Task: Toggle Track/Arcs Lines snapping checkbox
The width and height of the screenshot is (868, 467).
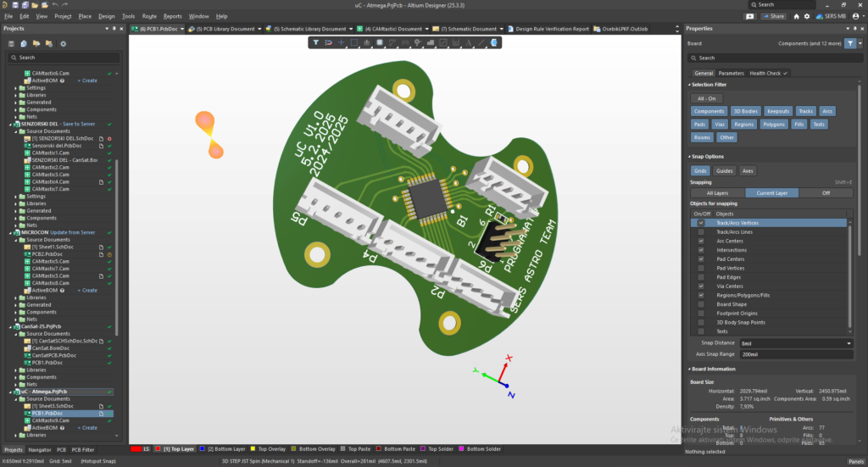Action: coord(700,231)
